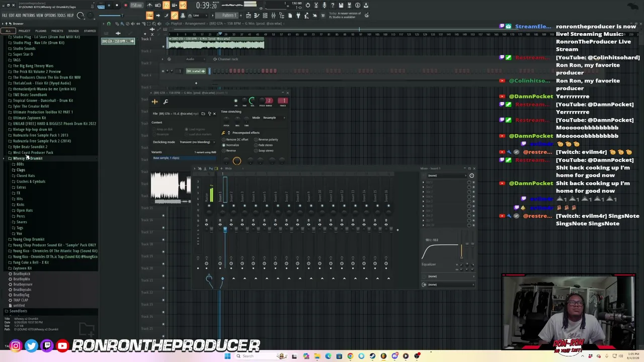The height and width of the screenshot is (362, 644).
Task: Stop playback in the transport panel
Action: click(x=117, y=6)
